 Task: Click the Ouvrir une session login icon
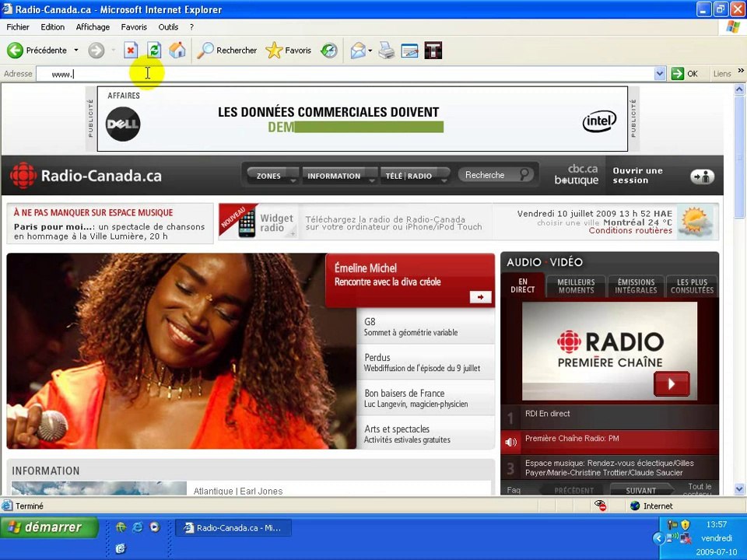coord(702,177)
